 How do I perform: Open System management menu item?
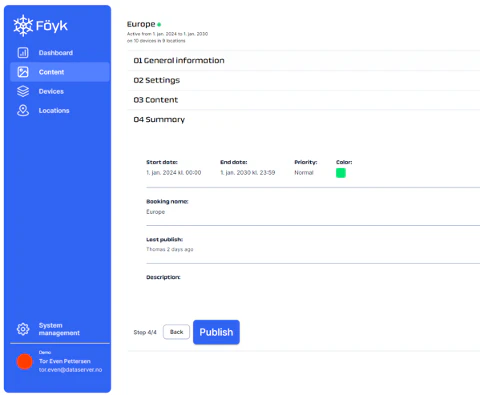(59, 329)
